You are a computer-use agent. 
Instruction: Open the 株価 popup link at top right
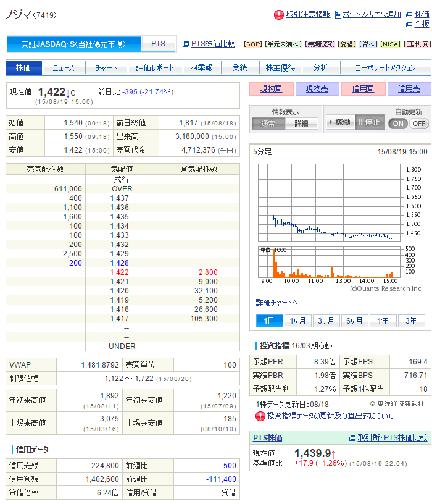click(422, 14)
